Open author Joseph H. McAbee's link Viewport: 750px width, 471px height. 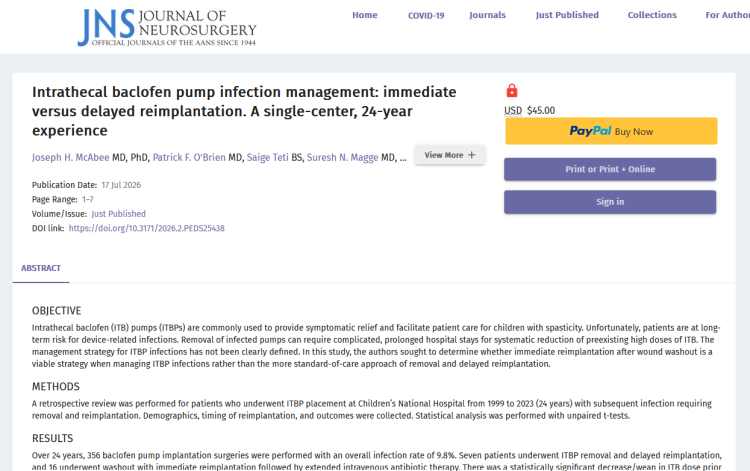click(x=70, y=157)
